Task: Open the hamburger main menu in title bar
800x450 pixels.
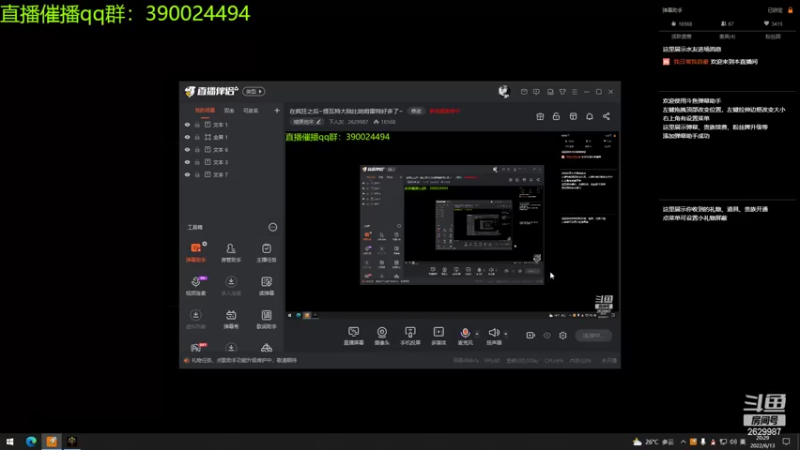Action: tap(574, 92)
